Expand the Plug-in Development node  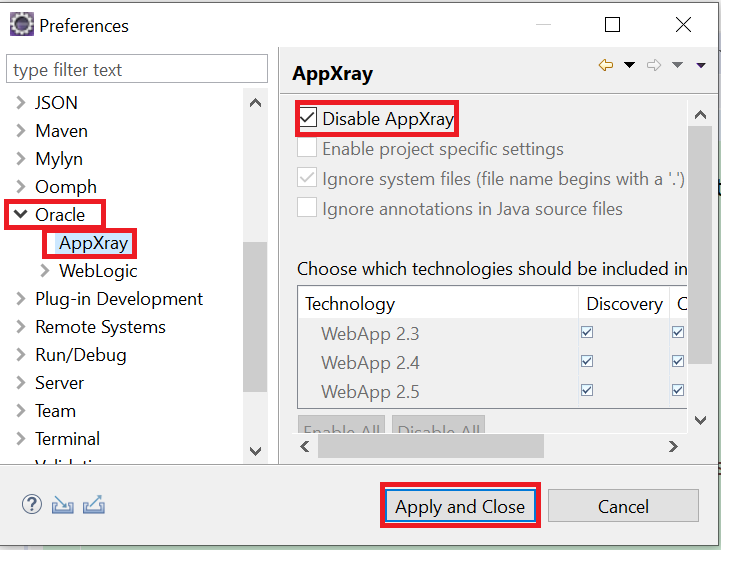(x=21, y=299)
